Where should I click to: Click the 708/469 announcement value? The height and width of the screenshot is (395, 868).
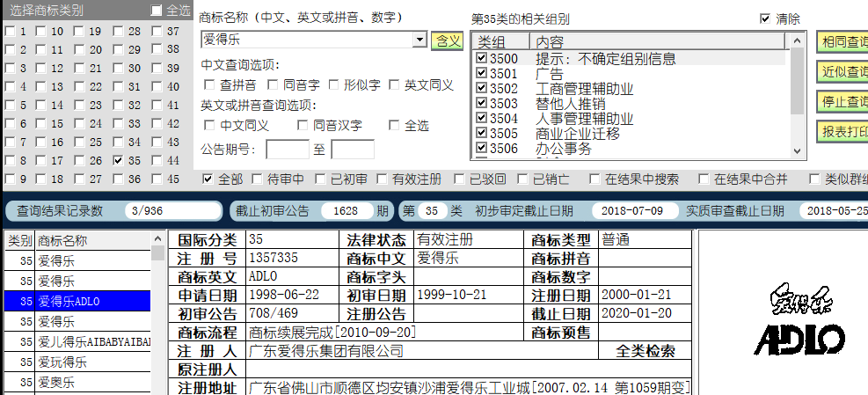(x=274, y=313)
